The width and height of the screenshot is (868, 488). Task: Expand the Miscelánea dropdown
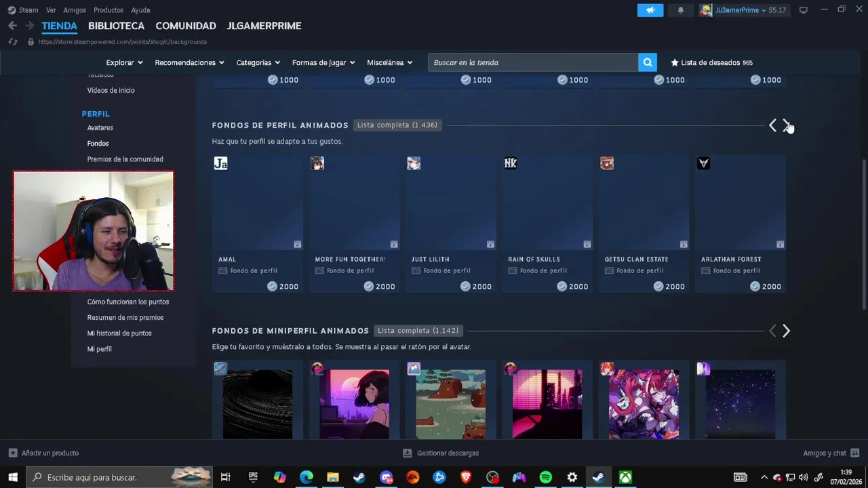click(390, 62)
